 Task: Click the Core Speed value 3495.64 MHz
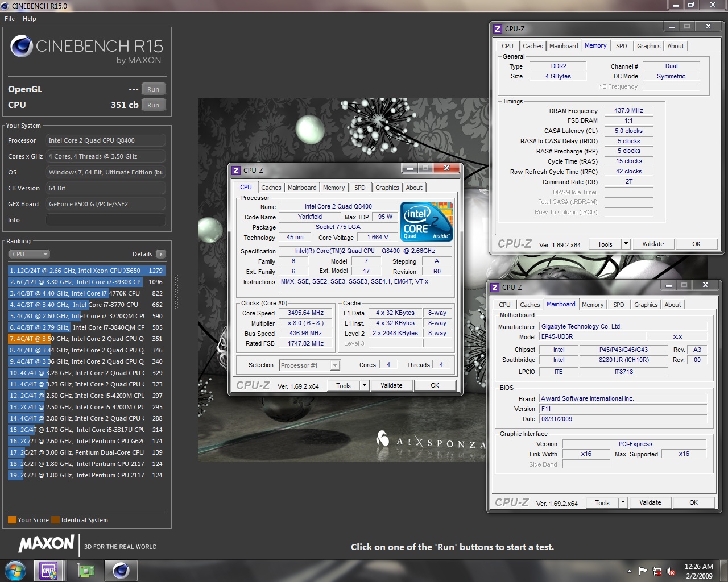[x=306, y=313]
